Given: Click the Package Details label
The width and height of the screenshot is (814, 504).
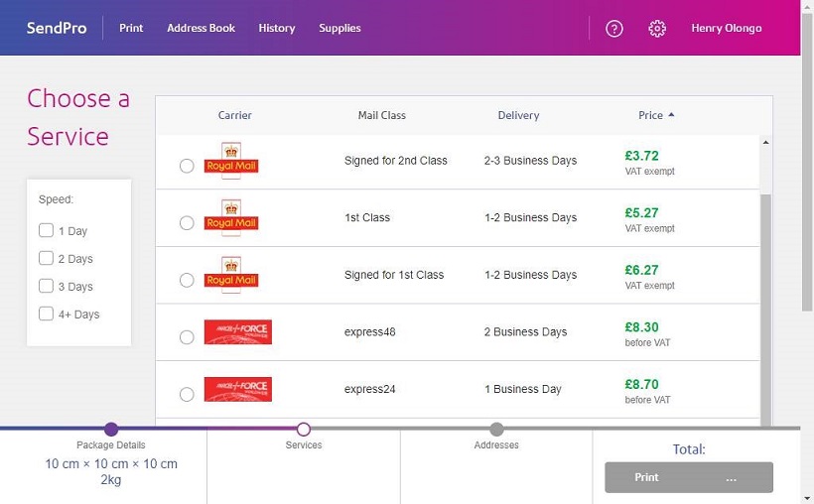Looking at the screenshot, I should pyautogui.click(x=111, y=444).
